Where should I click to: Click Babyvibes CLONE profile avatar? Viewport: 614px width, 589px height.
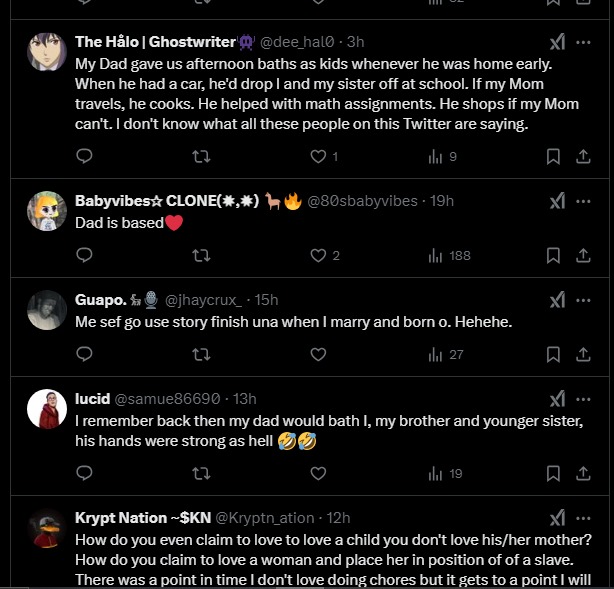pos(47,212)
